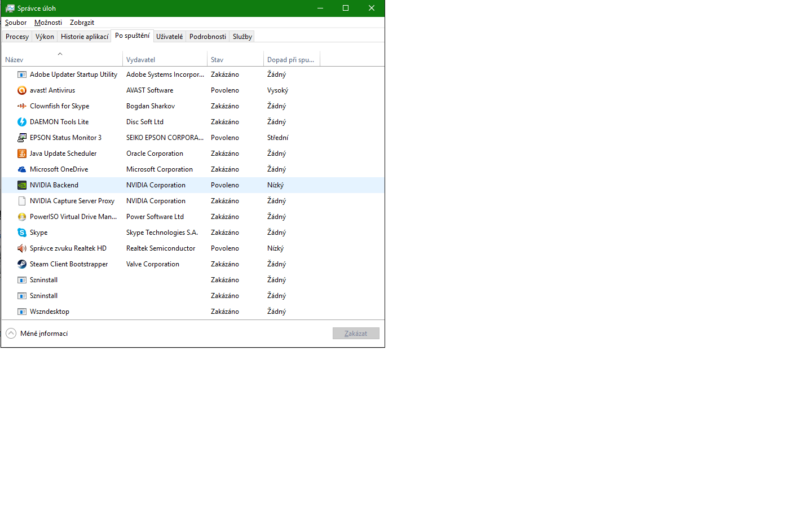Switch to the Historie aplikací tab
The width and height of the screenshot is (812, 508).
tap(85, 37)
